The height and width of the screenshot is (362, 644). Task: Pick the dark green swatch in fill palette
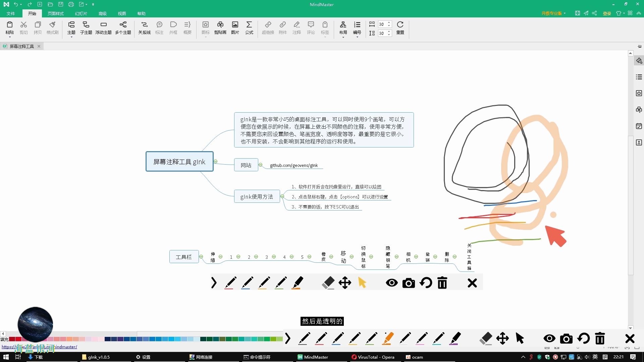point(203,339)
